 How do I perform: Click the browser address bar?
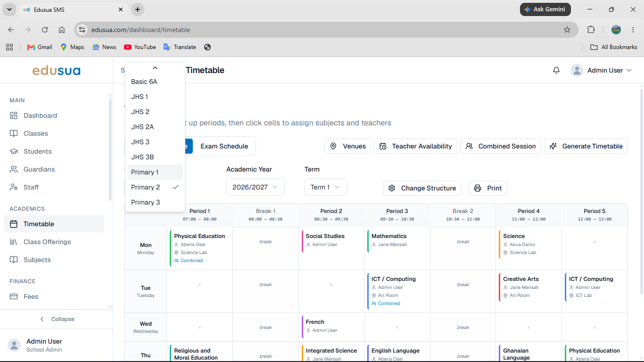click(325, 30)
